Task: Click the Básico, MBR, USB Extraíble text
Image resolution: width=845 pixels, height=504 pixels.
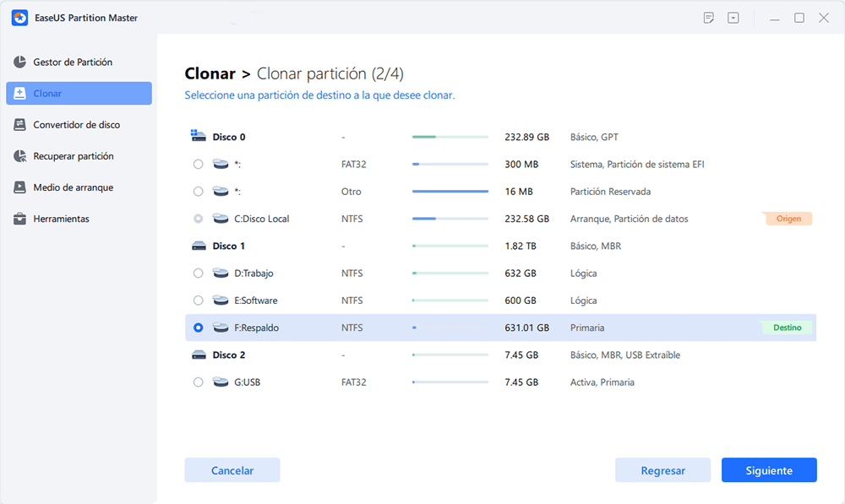Action: [x=625, y=355]
